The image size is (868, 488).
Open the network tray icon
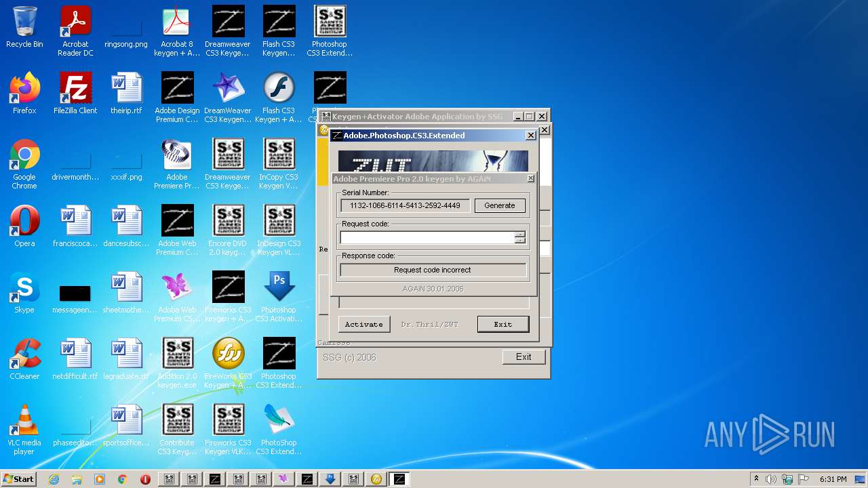[787, 479]
